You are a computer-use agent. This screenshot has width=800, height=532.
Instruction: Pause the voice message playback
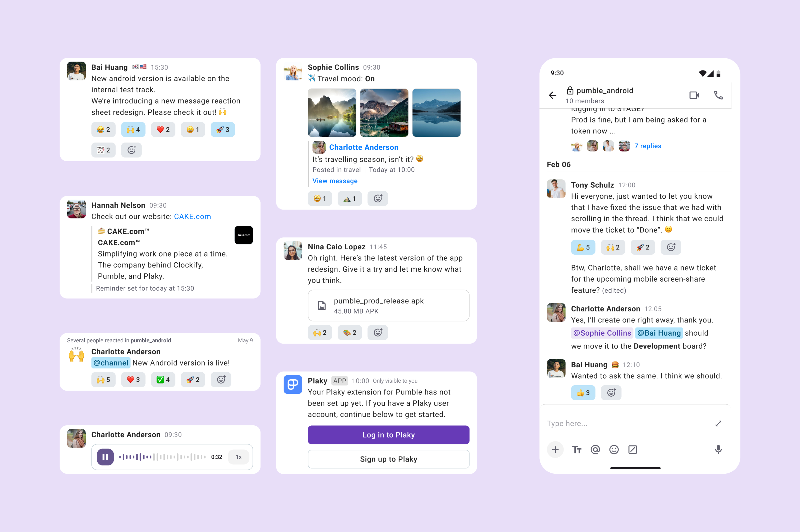tap(105, 457)
